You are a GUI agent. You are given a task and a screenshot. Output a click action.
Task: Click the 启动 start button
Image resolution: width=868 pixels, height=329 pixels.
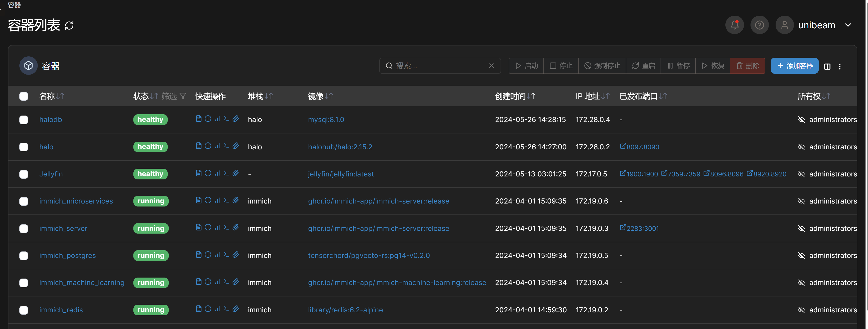[526, 66]
